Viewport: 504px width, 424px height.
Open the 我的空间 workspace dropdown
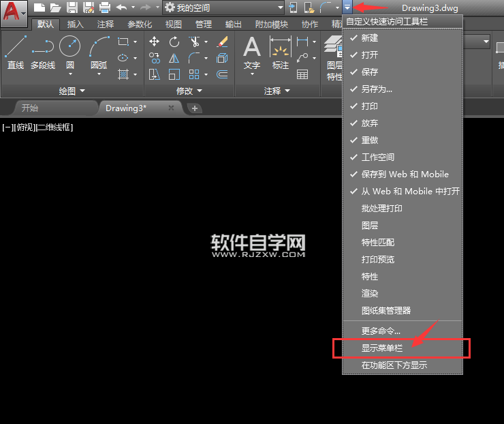coord(223,7)
